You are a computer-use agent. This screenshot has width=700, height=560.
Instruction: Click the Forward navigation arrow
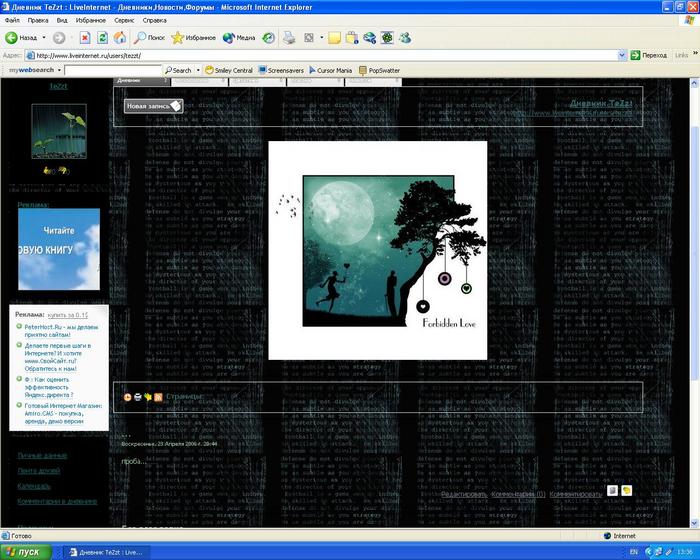[59, 38]
